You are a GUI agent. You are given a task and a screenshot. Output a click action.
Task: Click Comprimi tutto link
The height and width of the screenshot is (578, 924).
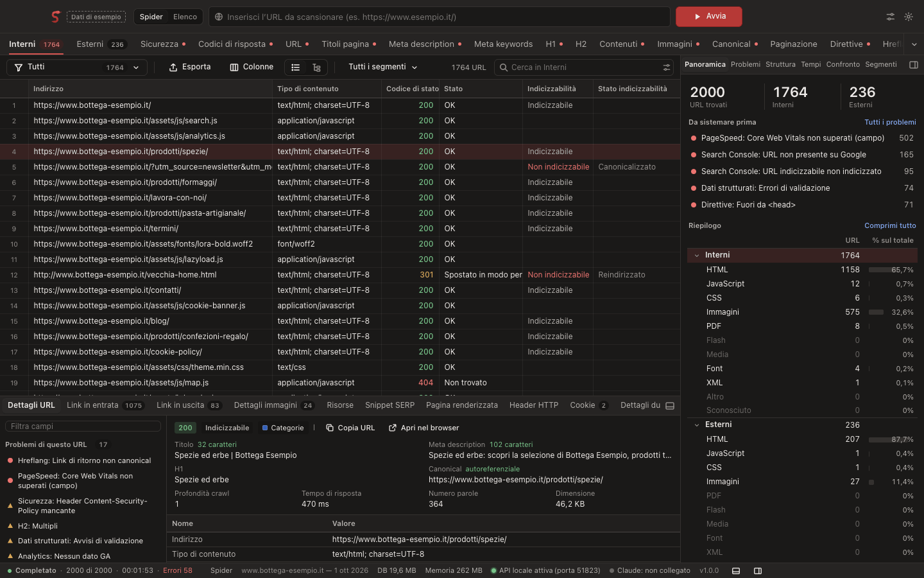890,226
